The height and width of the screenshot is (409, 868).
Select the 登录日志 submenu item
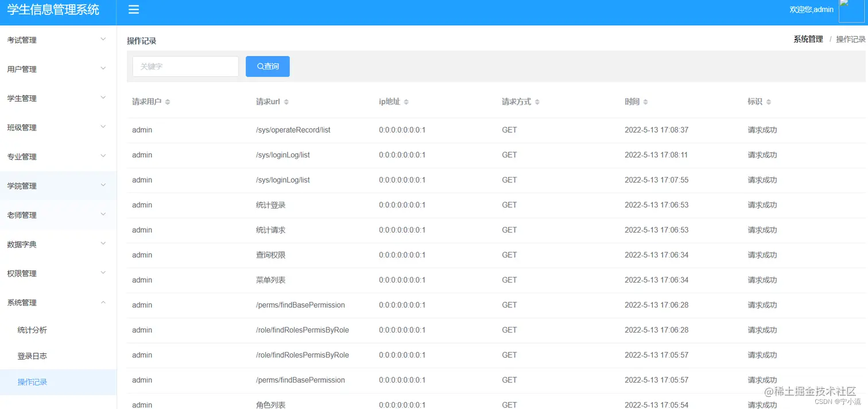pos(58,356)
